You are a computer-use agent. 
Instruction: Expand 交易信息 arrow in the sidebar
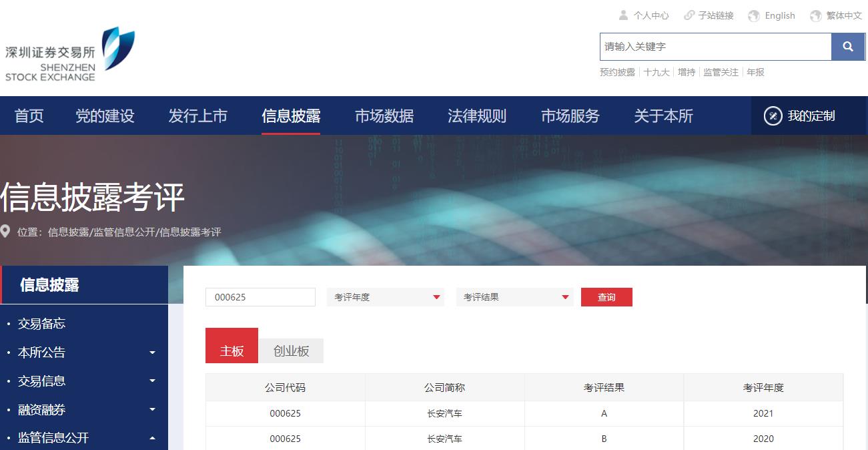click(152, 381)
